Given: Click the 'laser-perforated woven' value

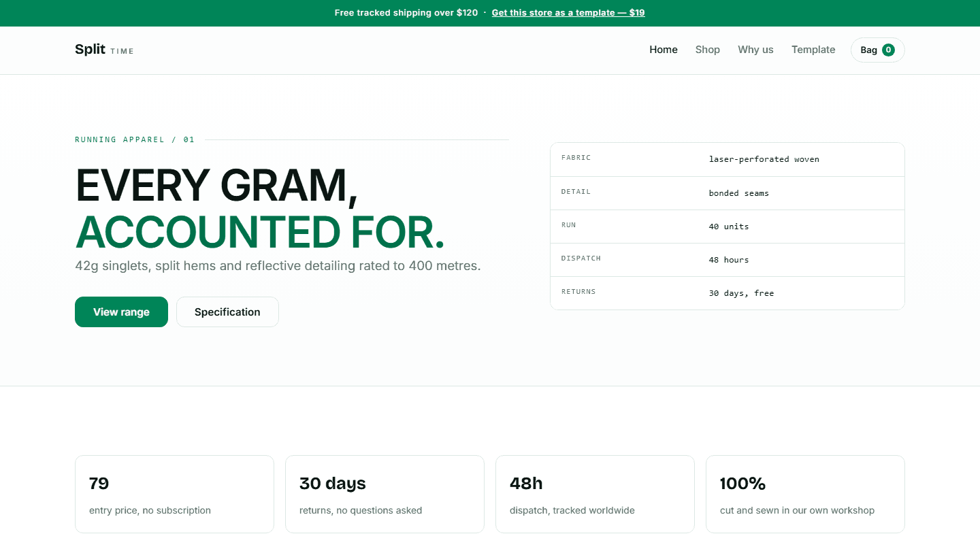Looking at the screenshot, I should point(764,159).
